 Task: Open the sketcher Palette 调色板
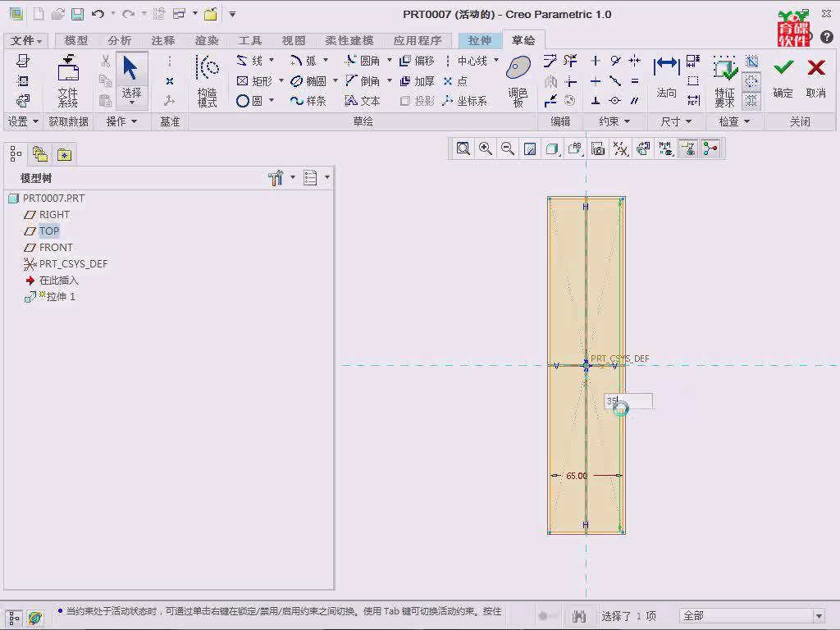point(518,81)
